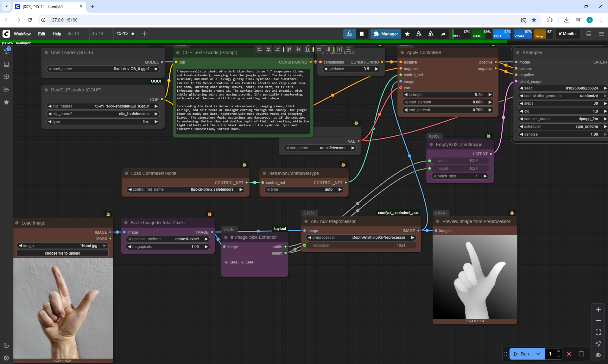Open the model library cube icon
This screenshot has height=364, width=608.
(x=6, y=77)
